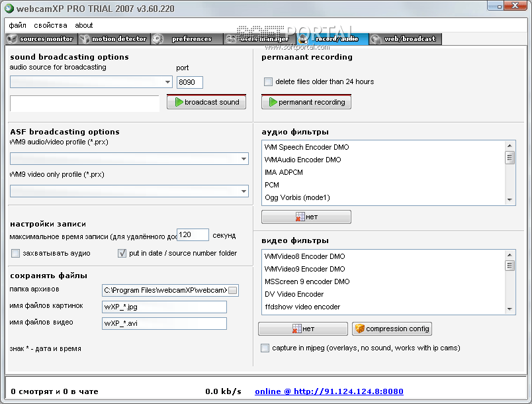Enable захватывать аудио checkbox
532x404 pixels.
coord(15,253)
